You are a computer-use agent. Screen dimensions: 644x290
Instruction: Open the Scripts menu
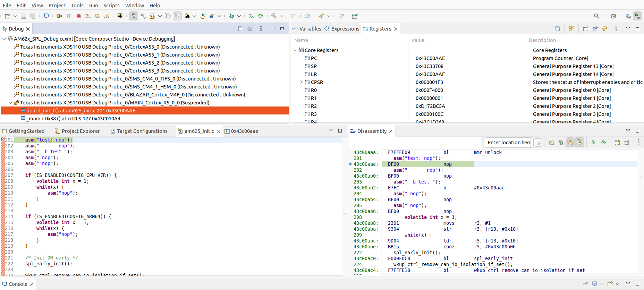click(111, 6)
